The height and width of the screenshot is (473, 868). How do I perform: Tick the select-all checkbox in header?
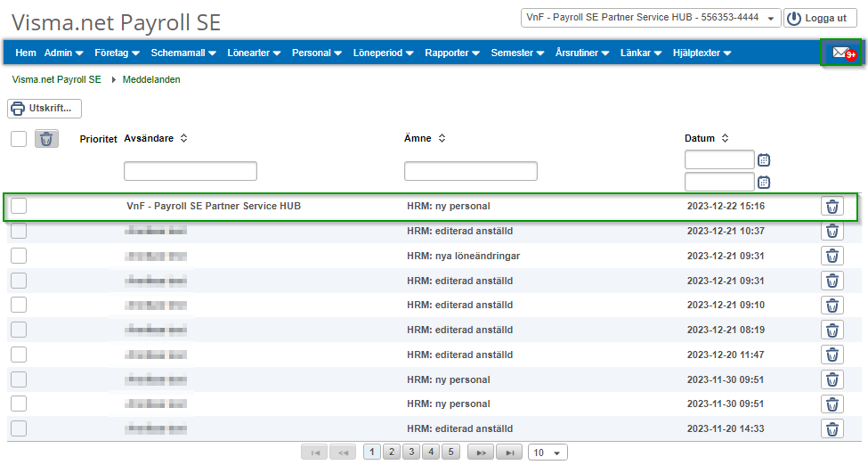point(19,138)
